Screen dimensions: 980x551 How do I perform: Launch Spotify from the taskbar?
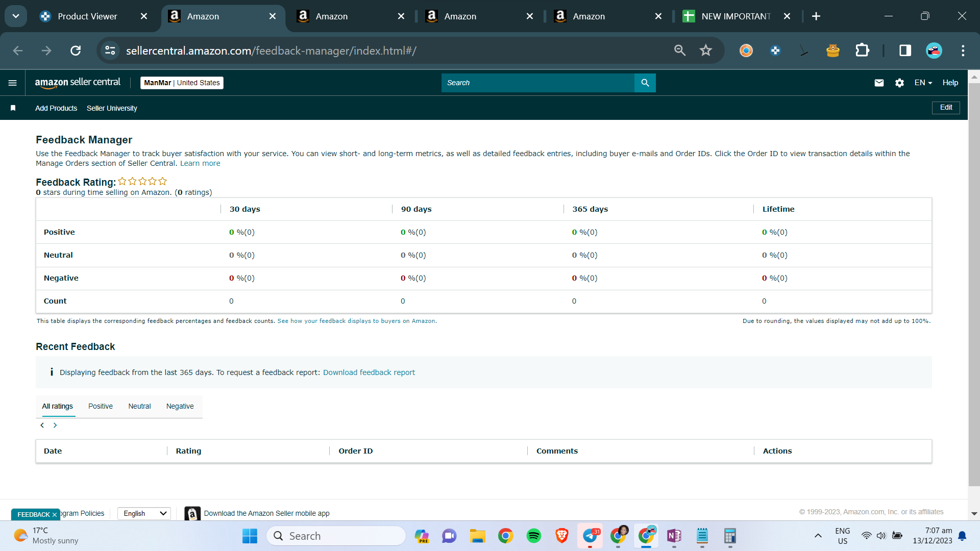(x=534, y=536)
